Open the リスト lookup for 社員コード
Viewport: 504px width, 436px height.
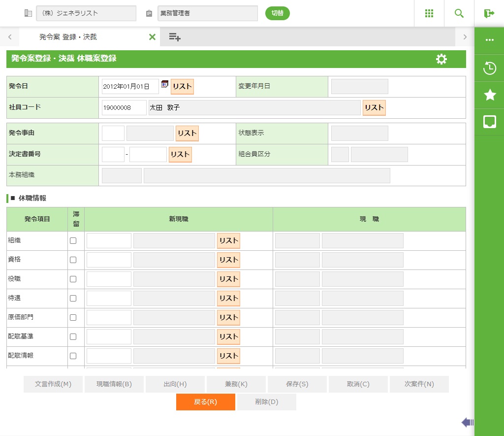[x=374, y=108]
